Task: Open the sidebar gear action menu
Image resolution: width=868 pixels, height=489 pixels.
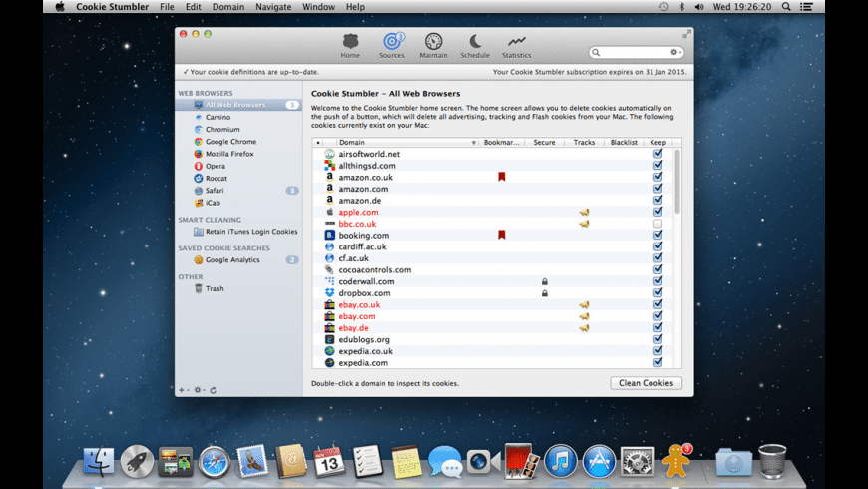Action: 199,390
